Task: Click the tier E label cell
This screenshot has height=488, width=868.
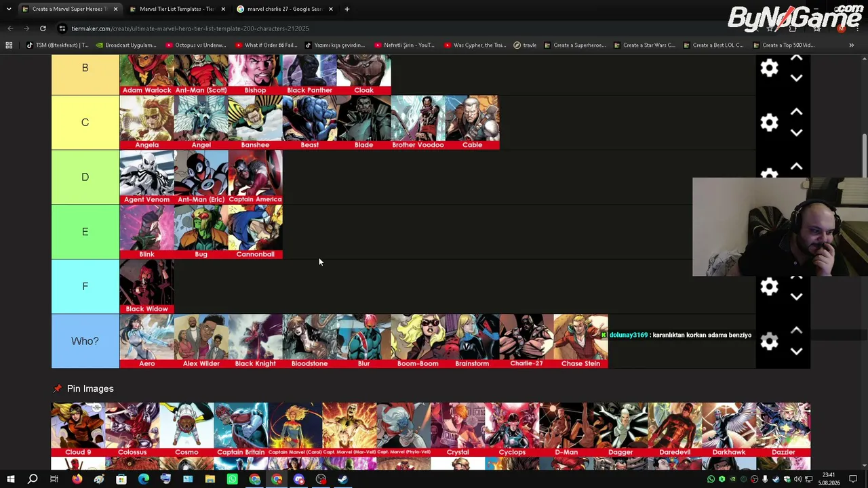Action: 85,232
